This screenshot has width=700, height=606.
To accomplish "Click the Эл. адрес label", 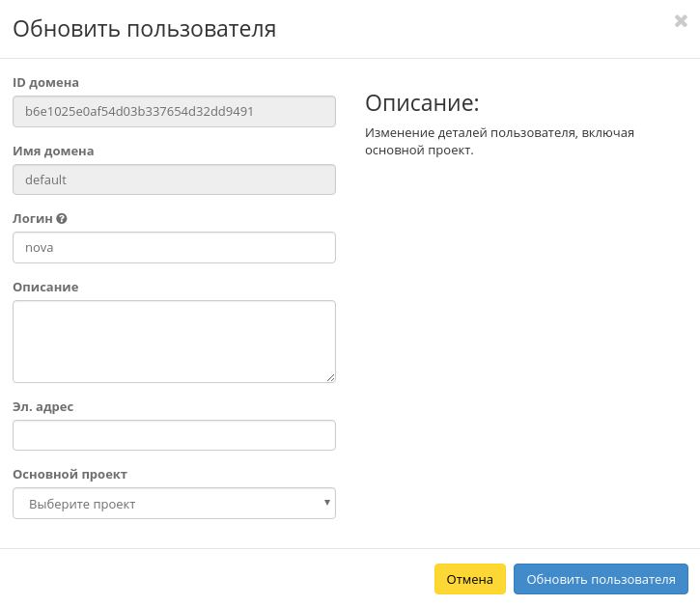I will tap(42, 406).
